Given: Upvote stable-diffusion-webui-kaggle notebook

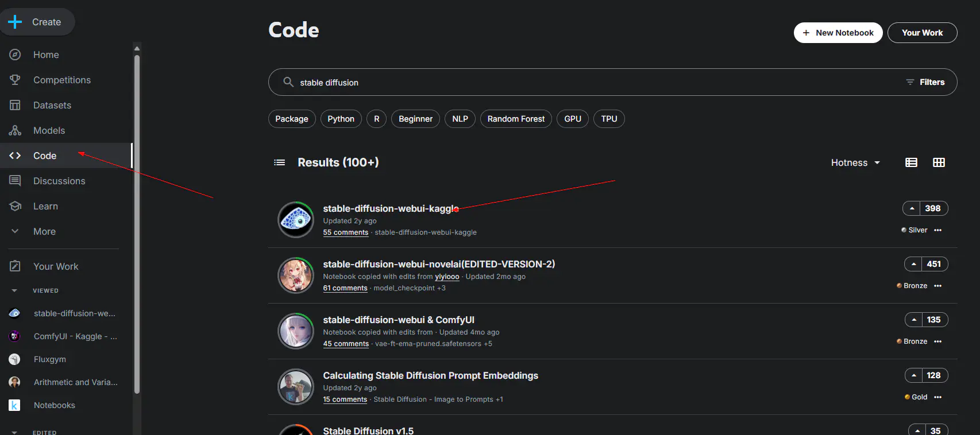Looking at the screenshot, I should click(912, 208).
